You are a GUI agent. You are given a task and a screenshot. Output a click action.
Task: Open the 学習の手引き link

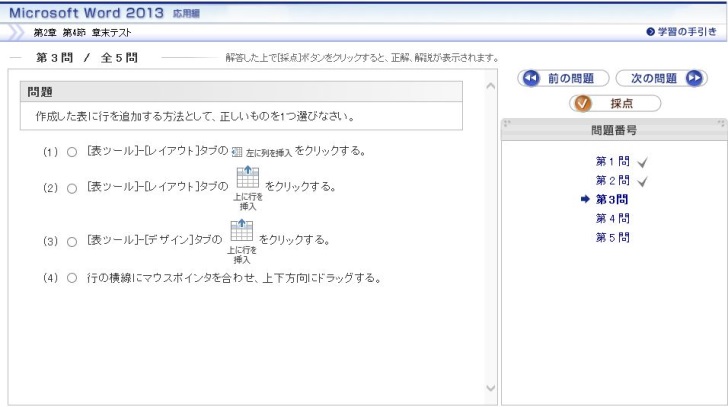(681, 32)
